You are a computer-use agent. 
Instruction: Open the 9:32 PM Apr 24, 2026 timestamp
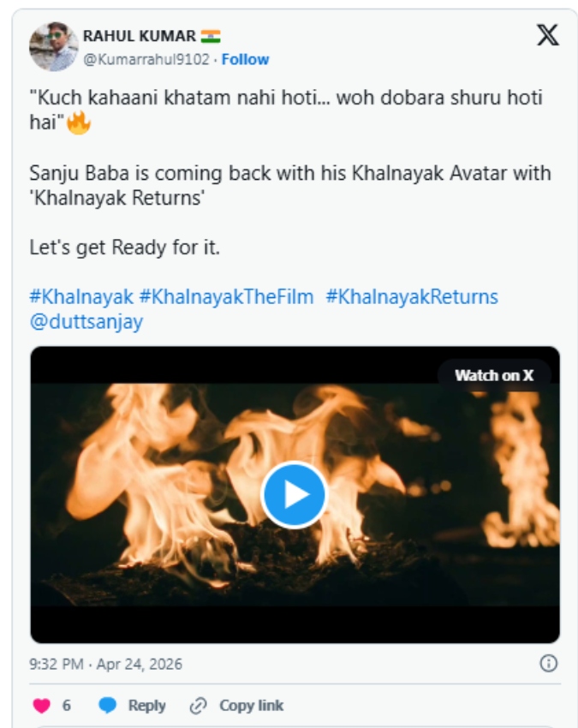(105, 664)
